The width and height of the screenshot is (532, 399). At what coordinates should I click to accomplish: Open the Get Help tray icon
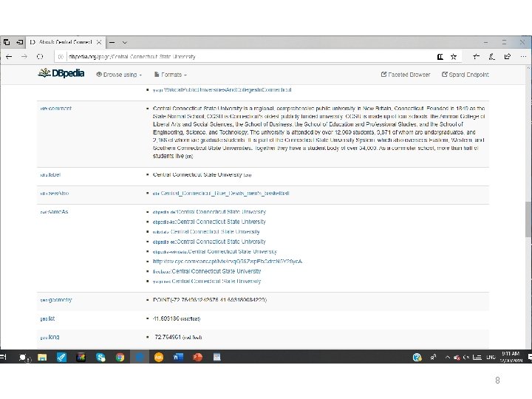[417, 358]
